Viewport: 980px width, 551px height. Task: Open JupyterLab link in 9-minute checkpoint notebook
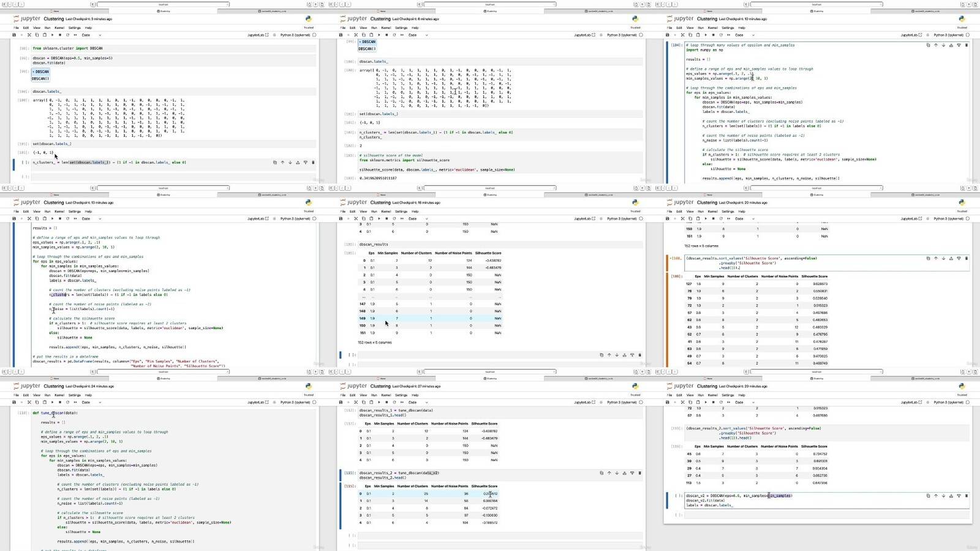[x=257, y=35]
